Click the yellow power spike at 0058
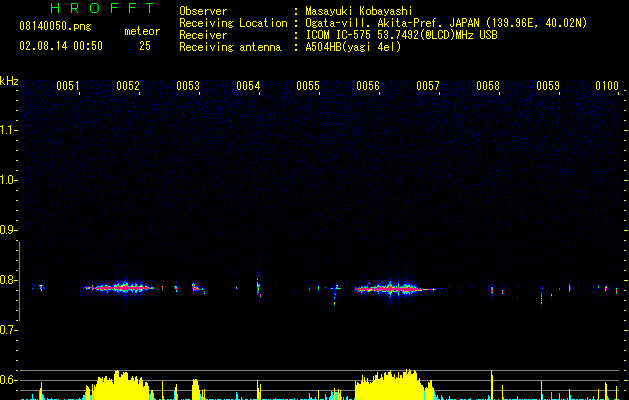 pyautogui.click(x=492, y=385)
